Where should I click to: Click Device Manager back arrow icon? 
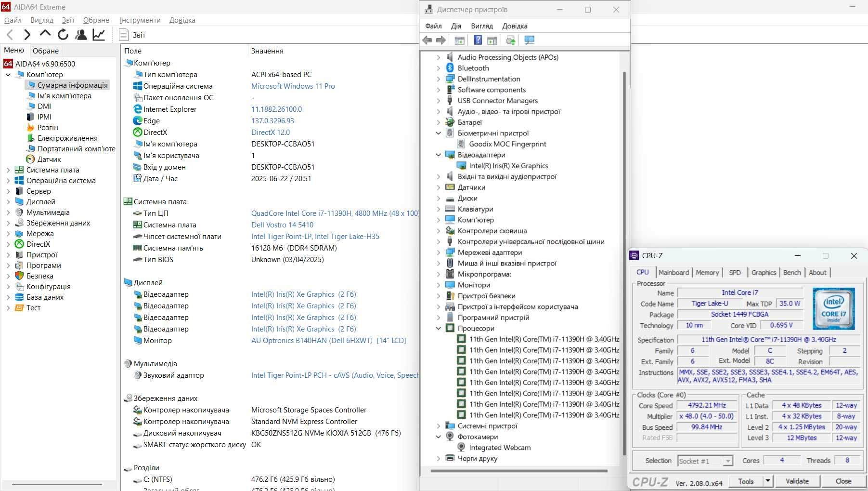tap(427, 40)
